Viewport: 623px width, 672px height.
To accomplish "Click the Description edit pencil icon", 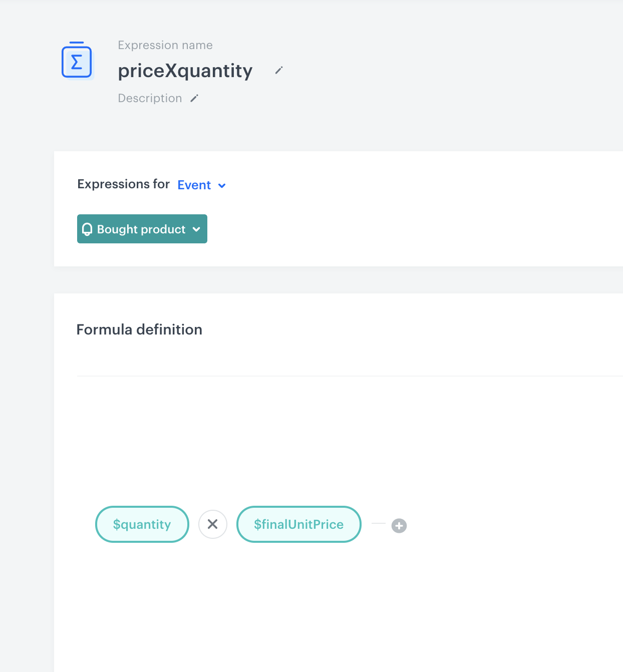I will (x=194, y=99).
